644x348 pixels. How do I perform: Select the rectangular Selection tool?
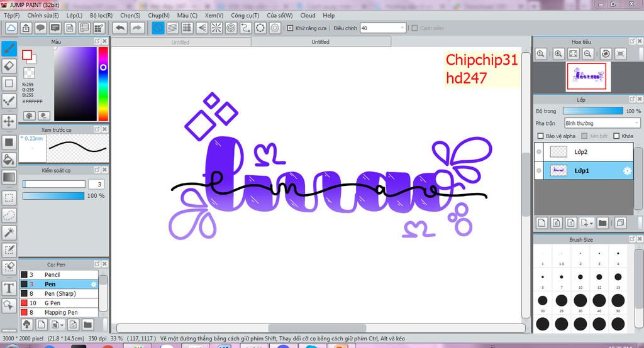pyautogui.click(x=9, y=198)
